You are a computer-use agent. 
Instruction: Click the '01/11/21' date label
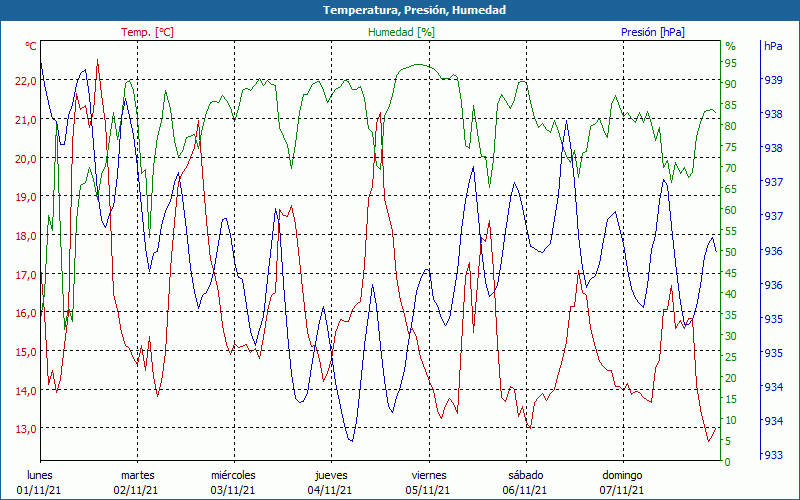coord(39,490)
